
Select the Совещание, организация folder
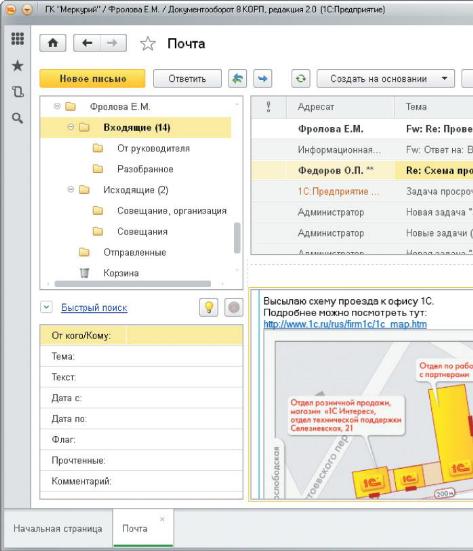pyautogui.click(x=172, y=211)
